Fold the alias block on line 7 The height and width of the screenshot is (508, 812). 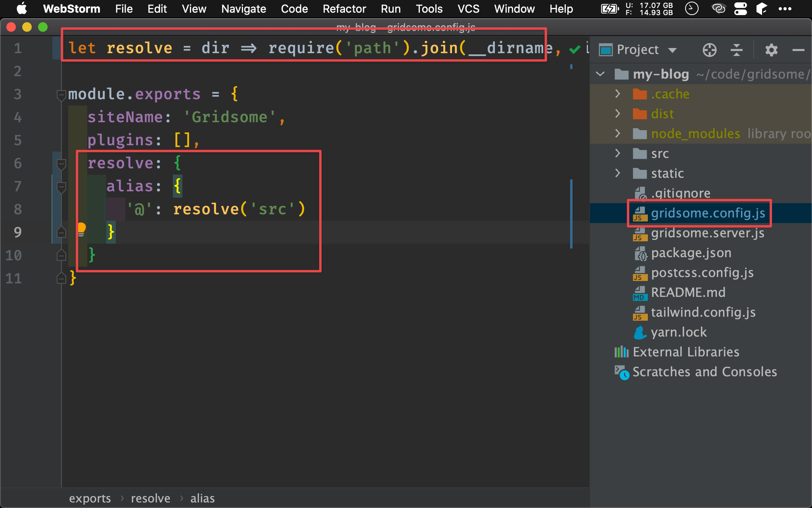[x=61, y=187]
